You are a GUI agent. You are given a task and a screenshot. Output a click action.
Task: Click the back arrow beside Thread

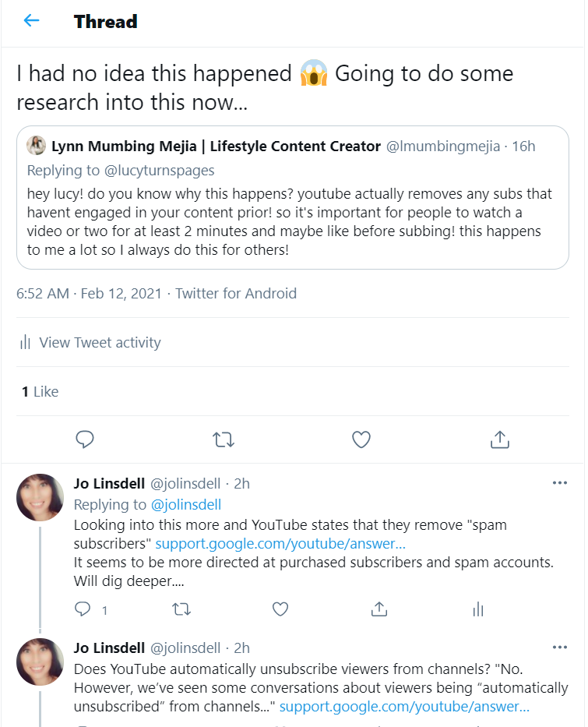(31, 21)
